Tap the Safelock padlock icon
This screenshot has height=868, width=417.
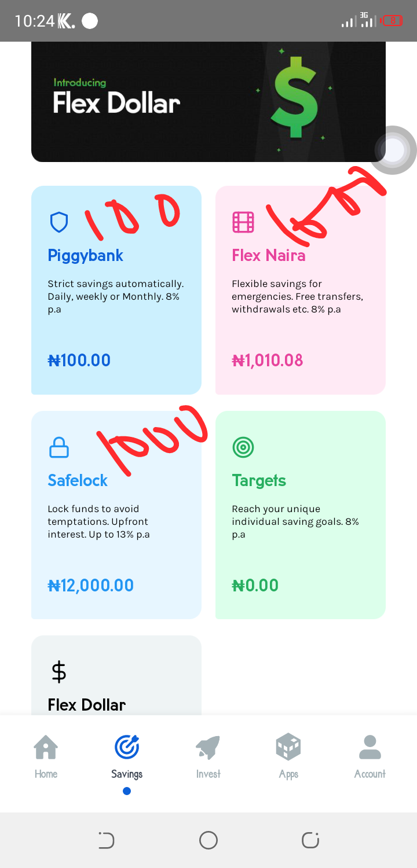(x=59, y=447)
